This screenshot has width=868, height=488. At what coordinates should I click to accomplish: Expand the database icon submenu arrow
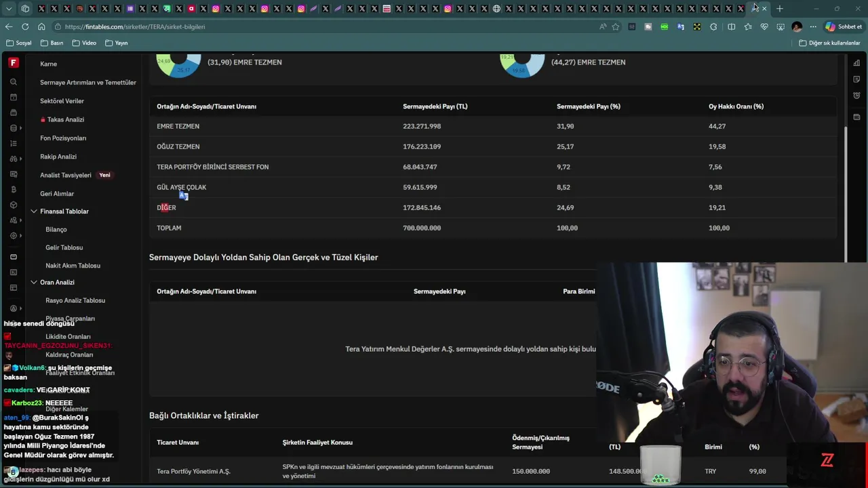pyautogui.click(x=21, y=128)
